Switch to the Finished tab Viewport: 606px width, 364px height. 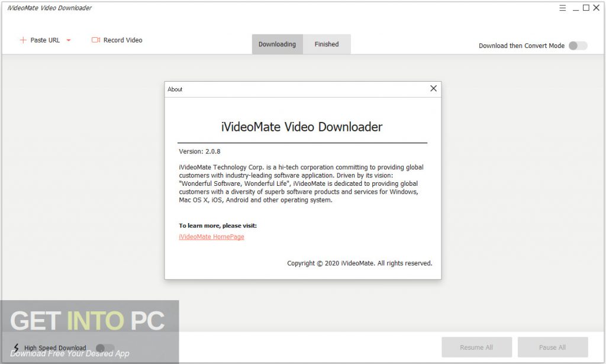pyautogui.click(x=327, y=44)
